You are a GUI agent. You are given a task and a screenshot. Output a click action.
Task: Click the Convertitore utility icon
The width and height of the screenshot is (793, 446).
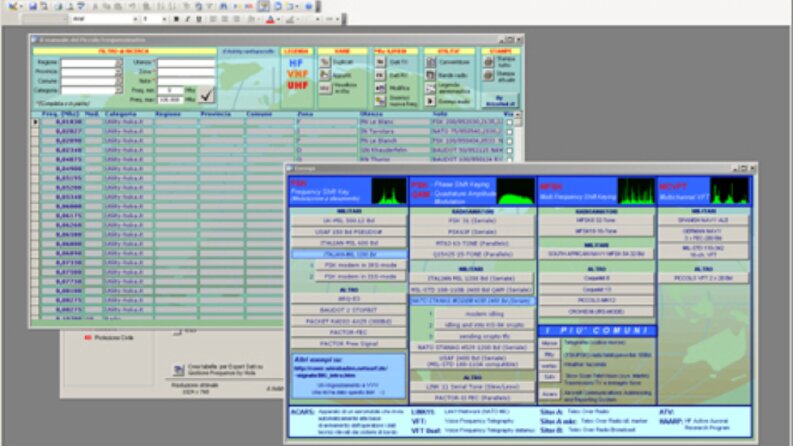[x=430, y=62]
